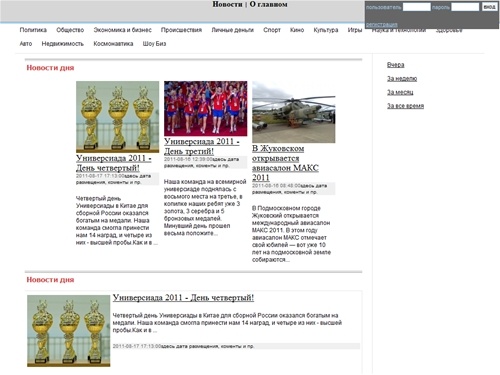The image size is (500, 375).
Task: Open the Кино category
Action: tap(297, 30)
